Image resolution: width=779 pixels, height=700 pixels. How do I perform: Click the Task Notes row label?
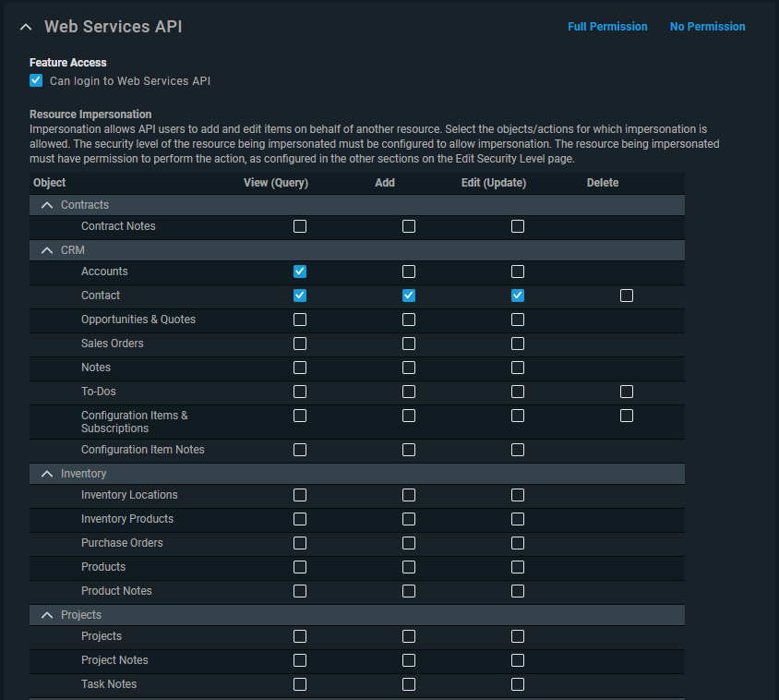click(x=109, y=684)
